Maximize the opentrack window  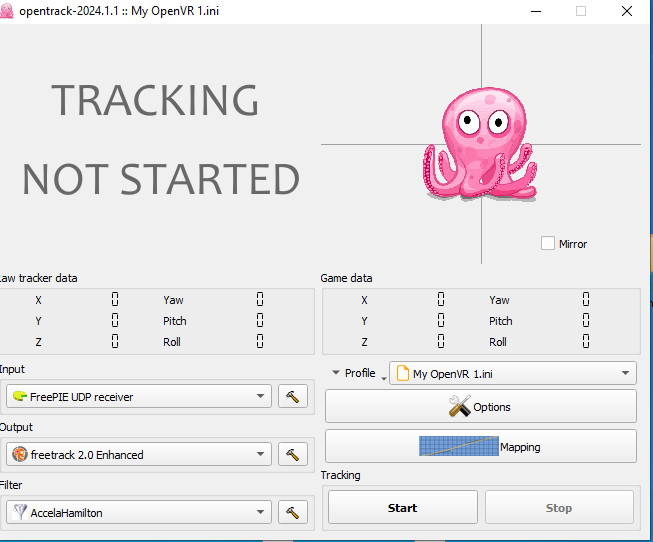(x=581, y=10)
